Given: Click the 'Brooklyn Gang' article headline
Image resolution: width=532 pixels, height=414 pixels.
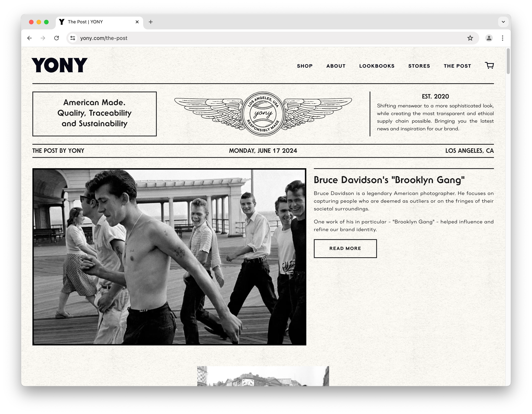Looking at the screenshot, I should (389, 180).
